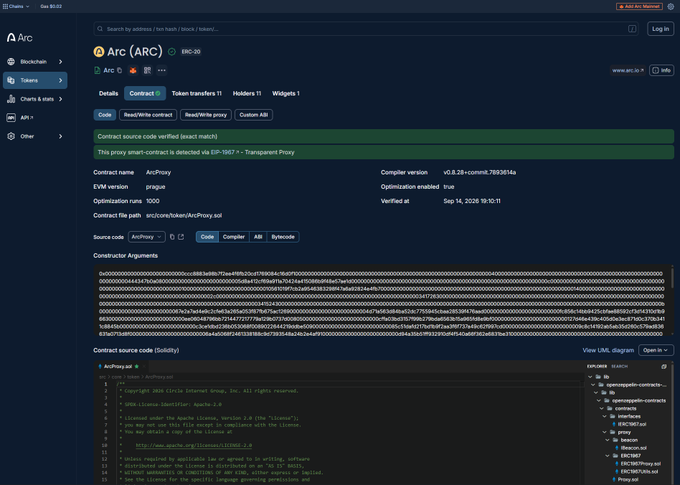Open the 'Open in' dropdown
The height and width of the screenshot is (485, 680).
point(656,350)
